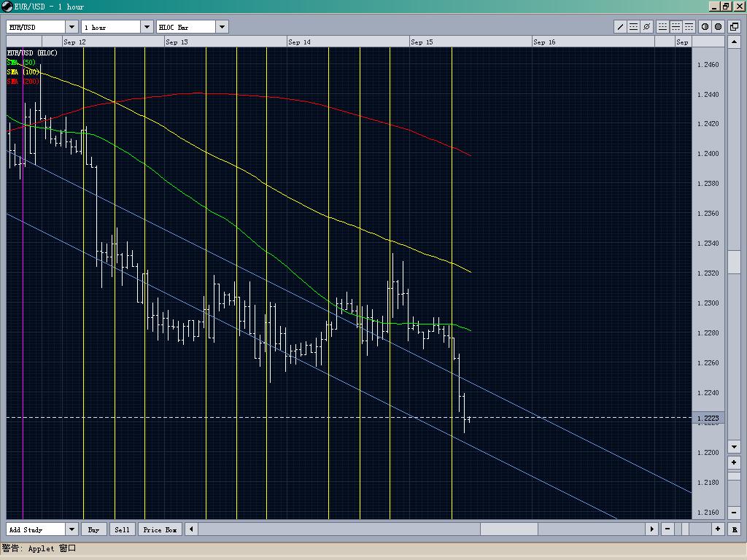This screenshot has height=560, width=747.
Task: Click the SMA (50) legend label
Action: click(22, 63)
